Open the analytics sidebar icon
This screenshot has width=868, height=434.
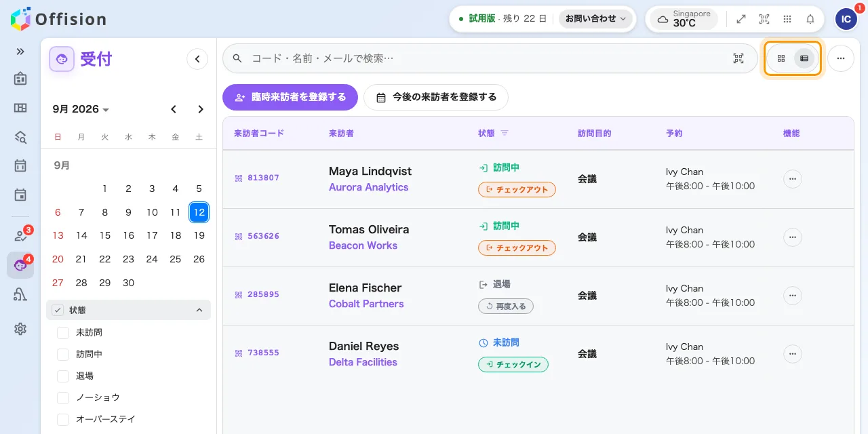(20, 294)
